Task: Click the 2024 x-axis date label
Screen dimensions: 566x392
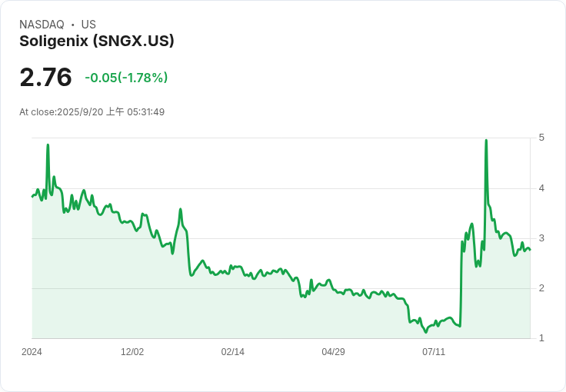Action: [x=32, y=351]
